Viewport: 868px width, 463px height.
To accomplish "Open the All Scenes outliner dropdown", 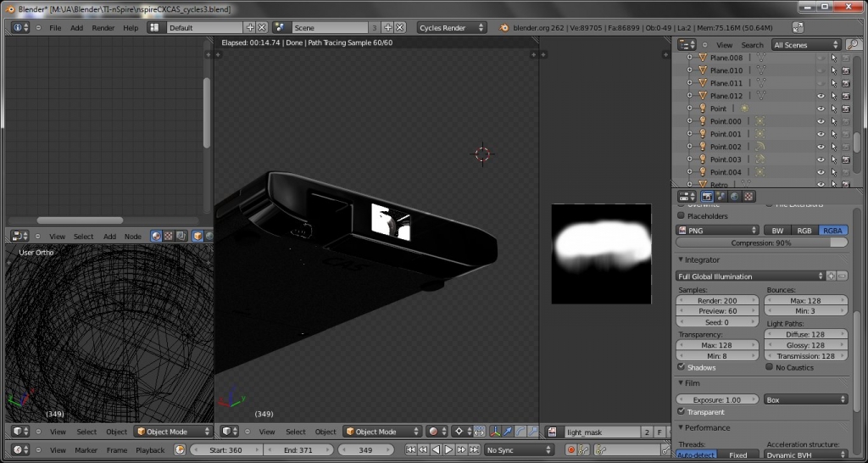I will click(806, 45).
